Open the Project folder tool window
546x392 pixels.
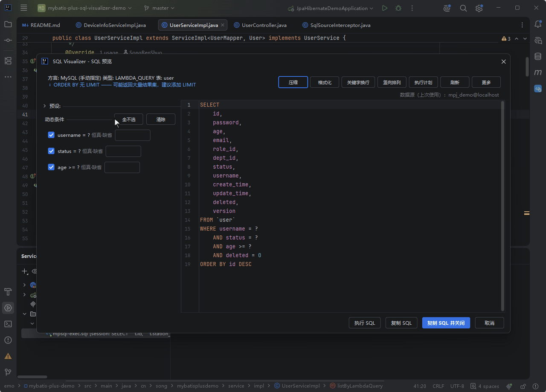(8, 24)
